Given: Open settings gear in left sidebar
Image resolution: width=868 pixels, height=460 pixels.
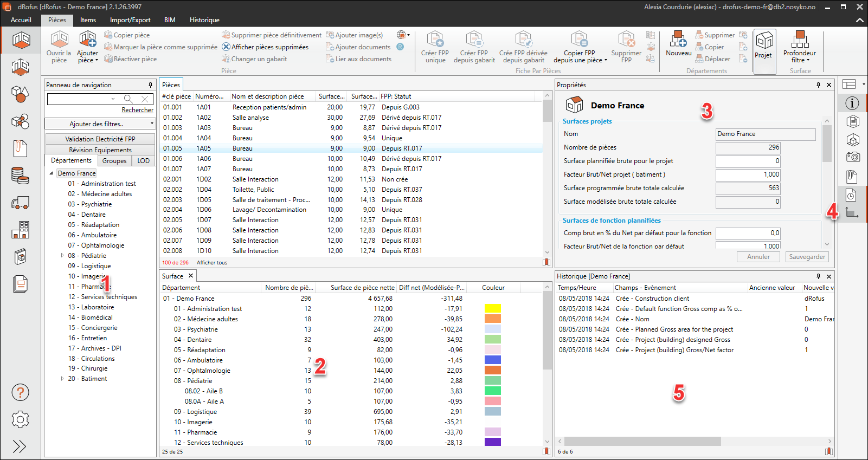Looking at the screenshot, I should point(20,419).
